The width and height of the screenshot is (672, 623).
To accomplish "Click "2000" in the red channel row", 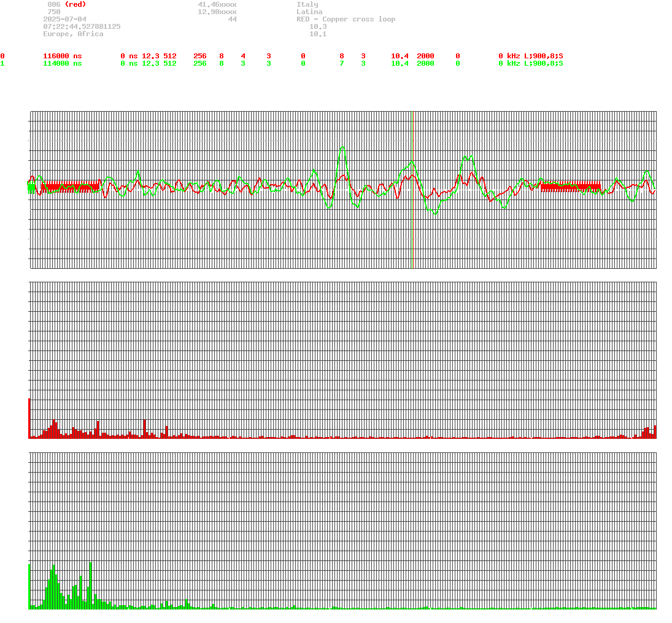I will pos(425,56).
